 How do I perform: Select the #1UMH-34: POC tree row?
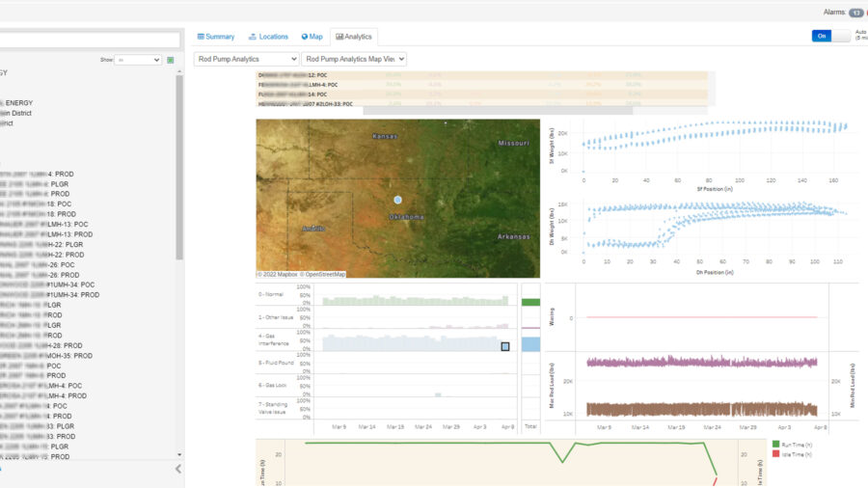pyautogui.click(x=47, y=285)
